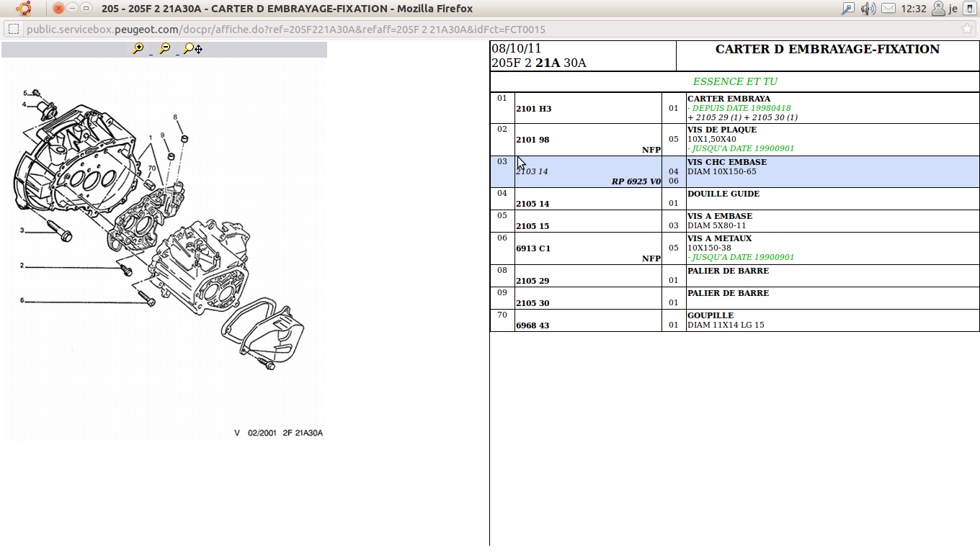This screenshot has width=980, height=553.
Task: Click the page identity icon in URL bar
Action: [14, 30]
